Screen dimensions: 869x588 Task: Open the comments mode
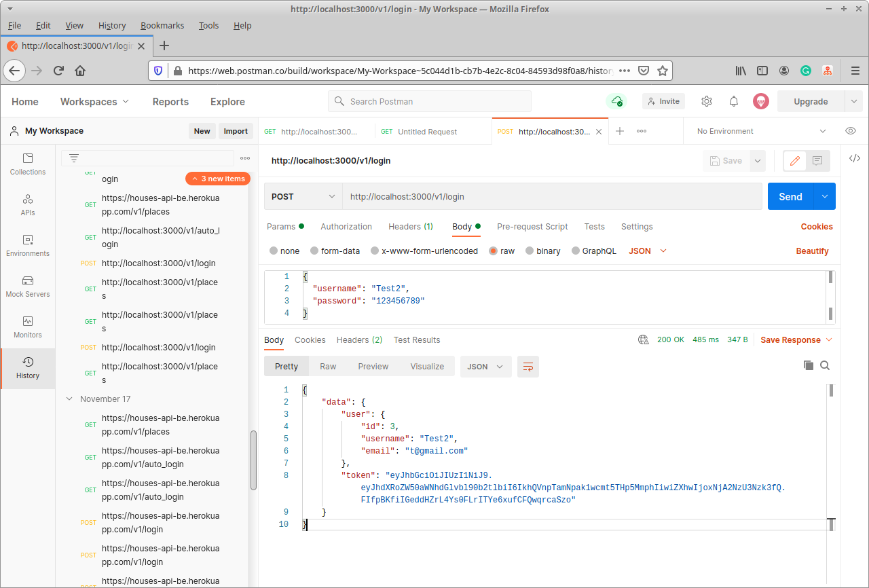(x=817, y=161)
